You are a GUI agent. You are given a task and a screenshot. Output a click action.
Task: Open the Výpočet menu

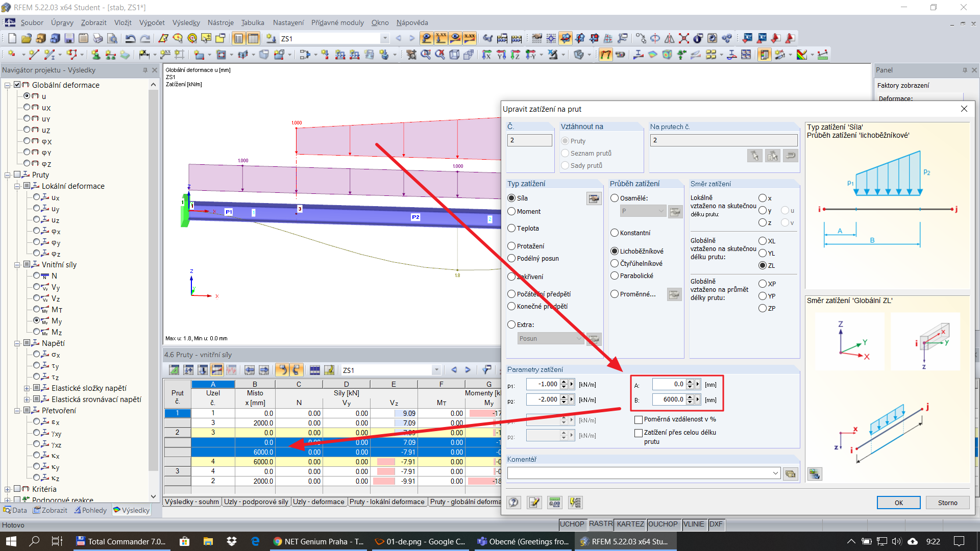(152, 22)
